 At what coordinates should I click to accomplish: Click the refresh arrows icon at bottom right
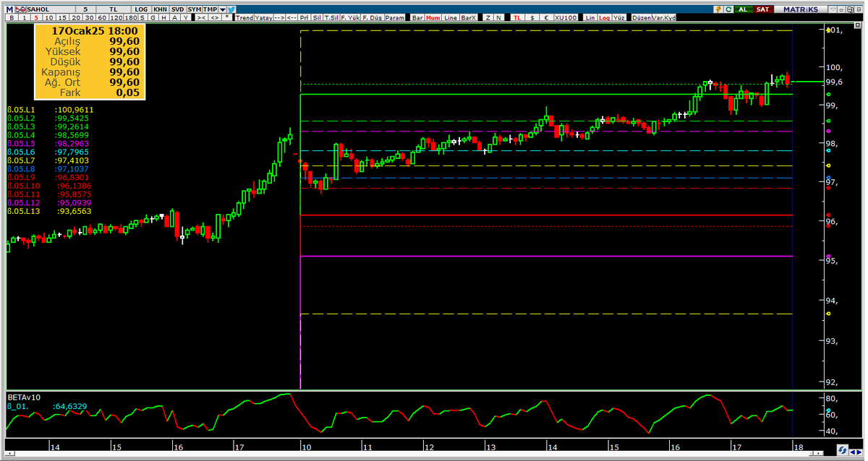[x=843, y=449]
